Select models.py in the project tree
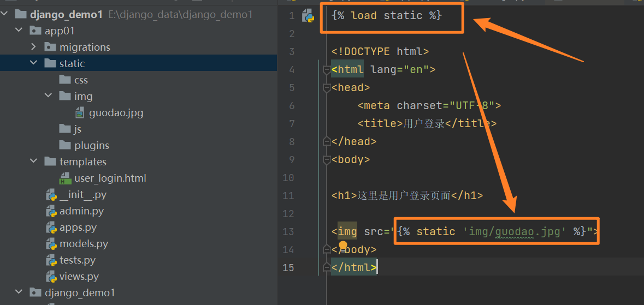 [x=84, y=244]
